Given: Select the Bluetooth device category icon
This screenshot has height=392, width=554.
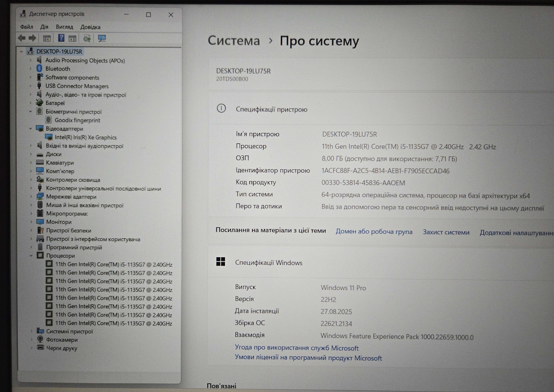Looking at the screenshot, I should tap(39, 69).
